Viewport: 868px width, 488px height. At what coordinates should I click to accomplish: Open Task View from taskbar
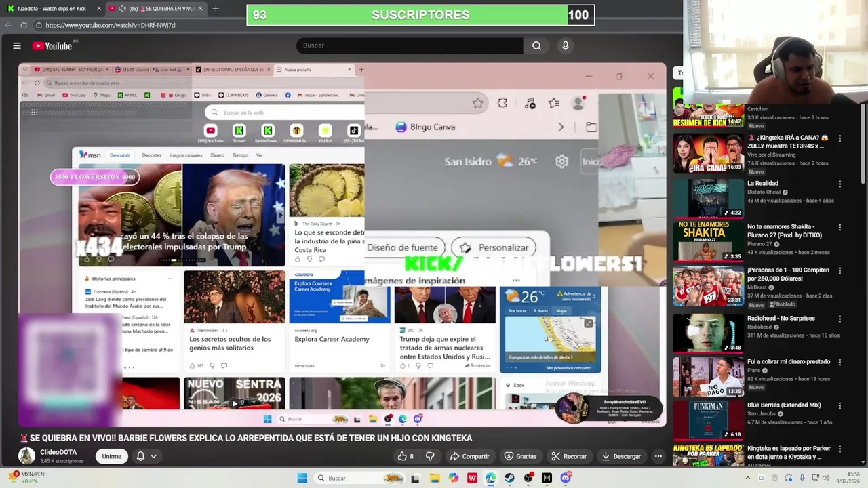coord(415,478)
